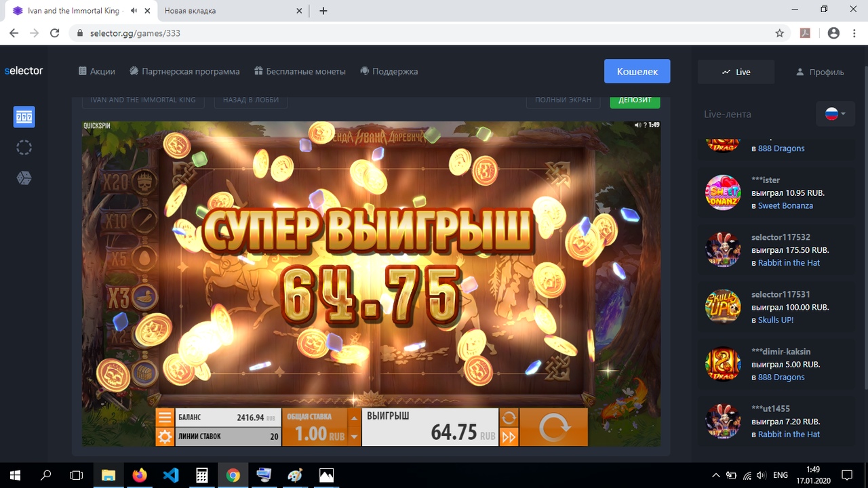868x488 pixels.
Task: Open Paint from the taskbar
Action: (296, 475)
